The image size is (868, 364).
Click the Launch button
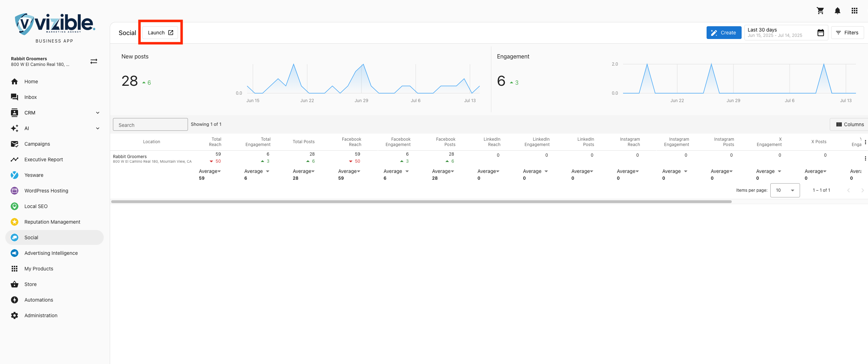pyautogui.click(x=160, y=33)
